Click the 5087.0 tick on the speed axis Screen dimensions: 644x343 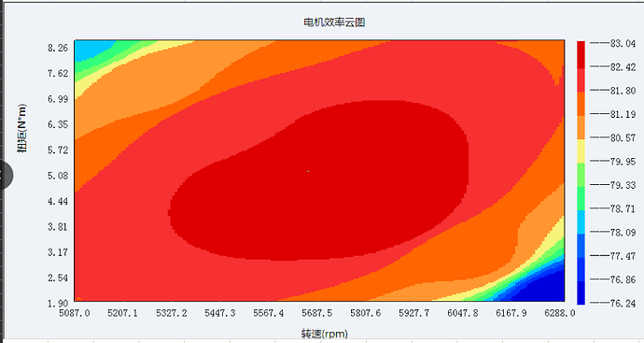[x=75, y=313]
